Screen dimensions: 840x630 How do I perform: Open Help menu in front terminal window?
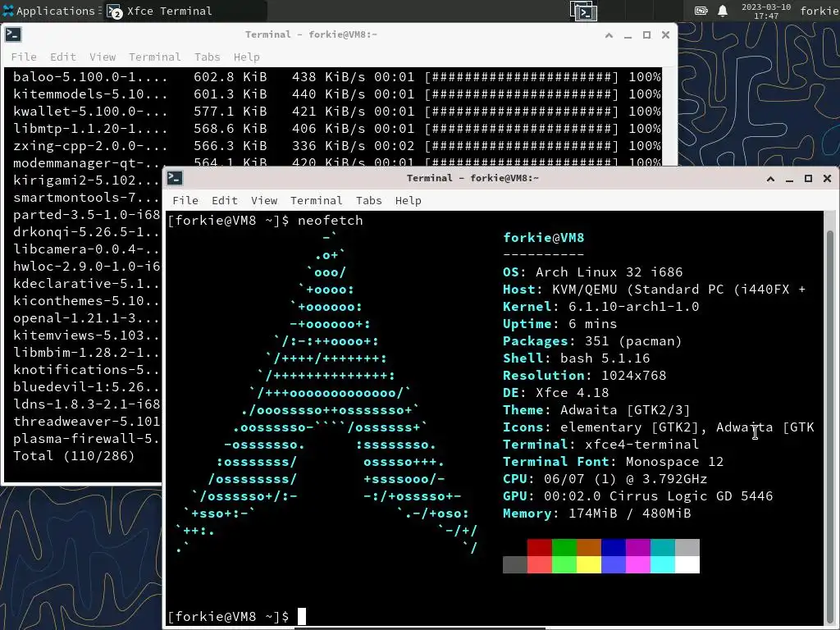click(x=409, y=200)
